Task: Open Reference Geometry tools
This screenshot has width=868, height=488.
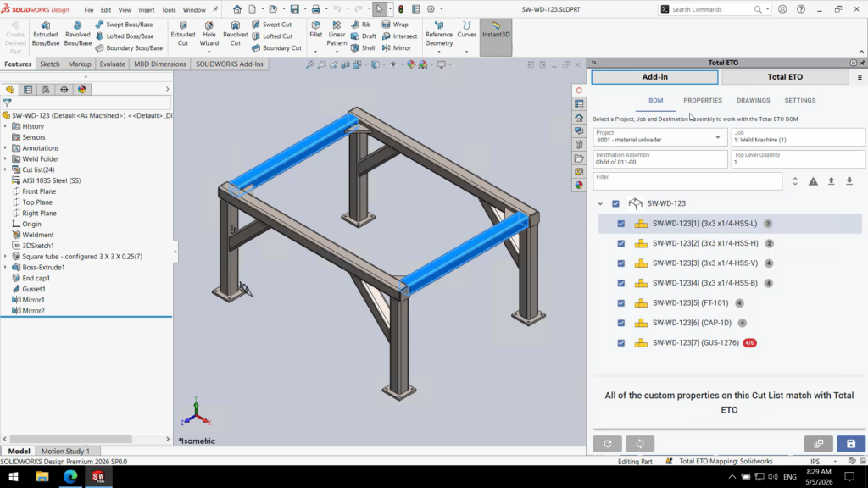Action: pos(439,34)
